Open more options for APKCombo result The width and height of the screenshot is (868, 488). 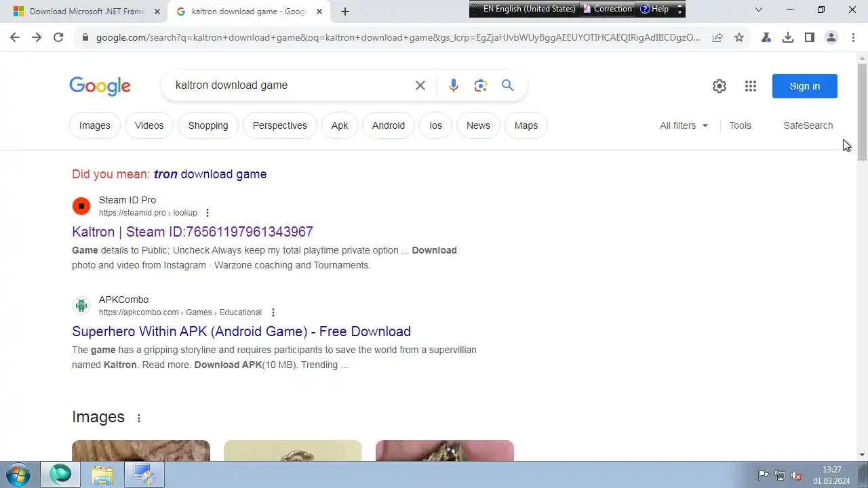point(273,312)
